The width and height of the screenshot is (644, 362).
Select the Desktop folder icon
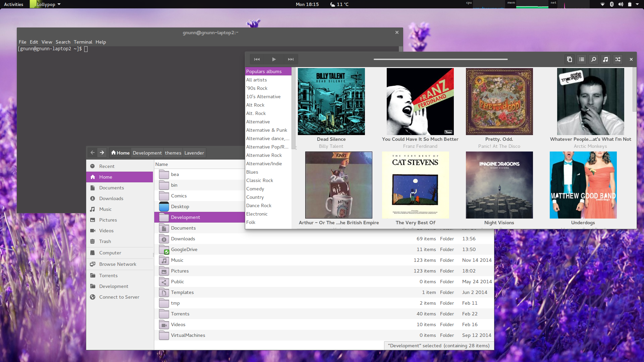point(164,206)
